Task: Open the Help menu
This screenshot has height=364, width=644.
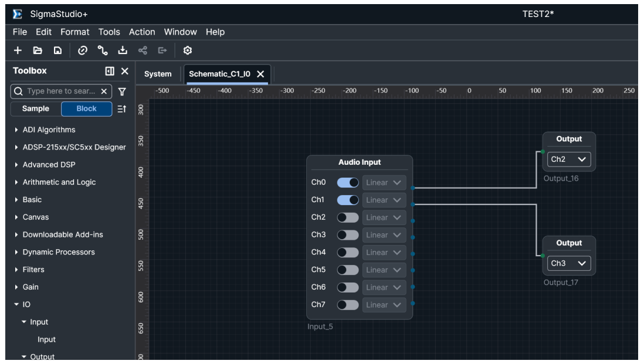Action: click(215, 32)
